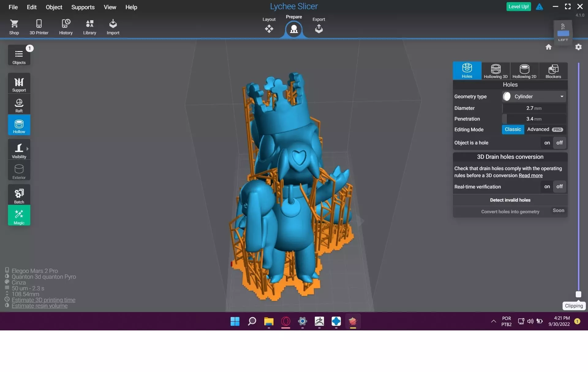Open the Supports menu
Screen dimensions: 588x372
83,7
